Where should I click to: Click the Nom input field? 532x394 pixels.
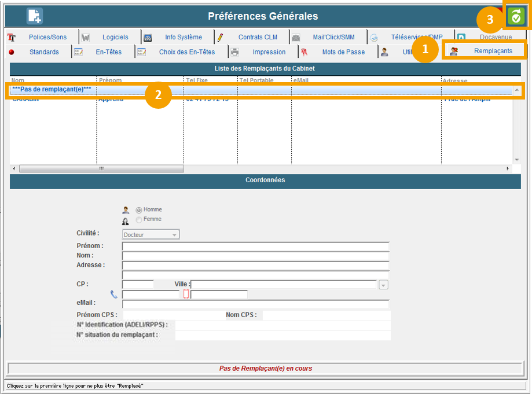pyautogui.click(x=255, y=256)
